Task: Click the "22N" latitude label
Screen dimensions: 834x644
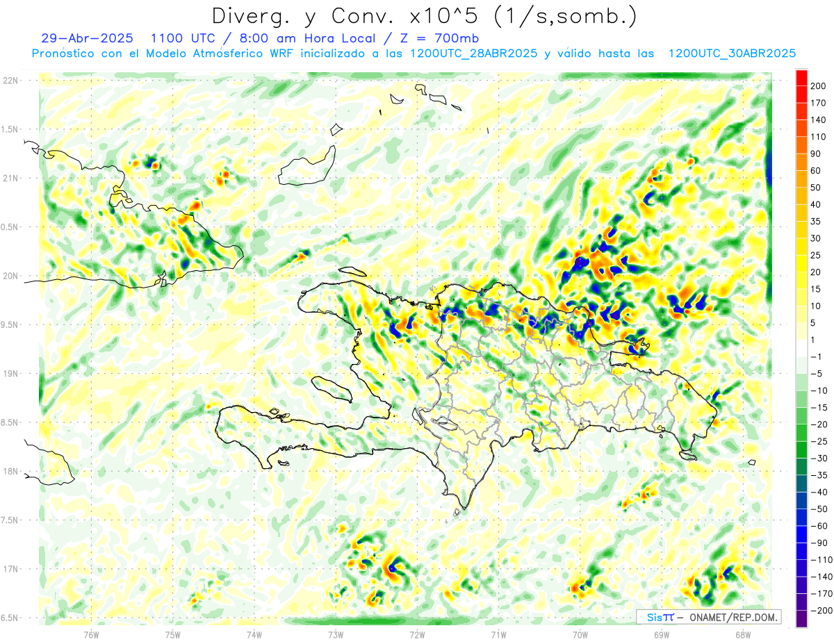Action: [10, 81]
